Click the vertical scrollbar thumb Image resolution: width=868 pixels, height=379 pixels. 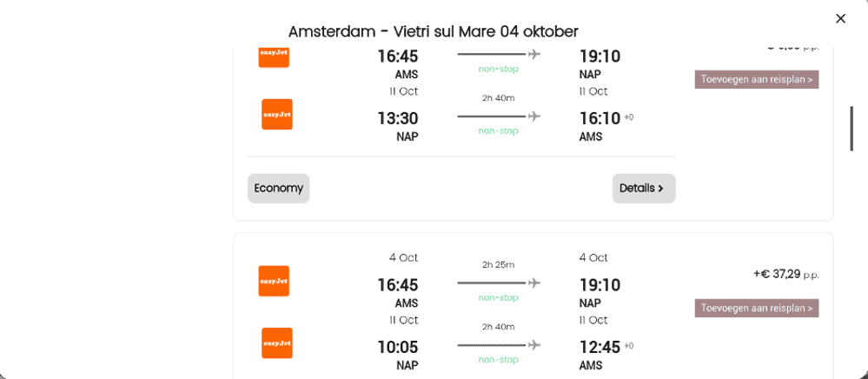(852, 129)
